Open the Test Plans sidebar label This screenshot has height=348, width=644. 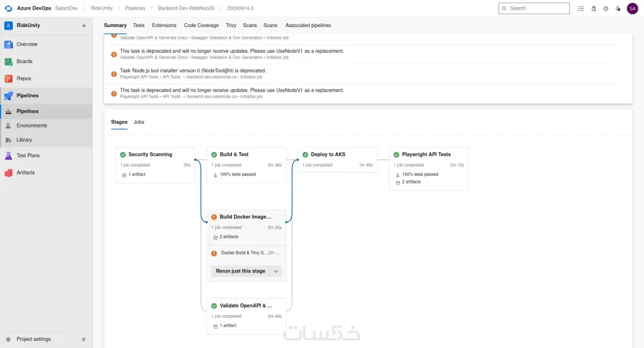pyautogui.click(x=28, y=156)
